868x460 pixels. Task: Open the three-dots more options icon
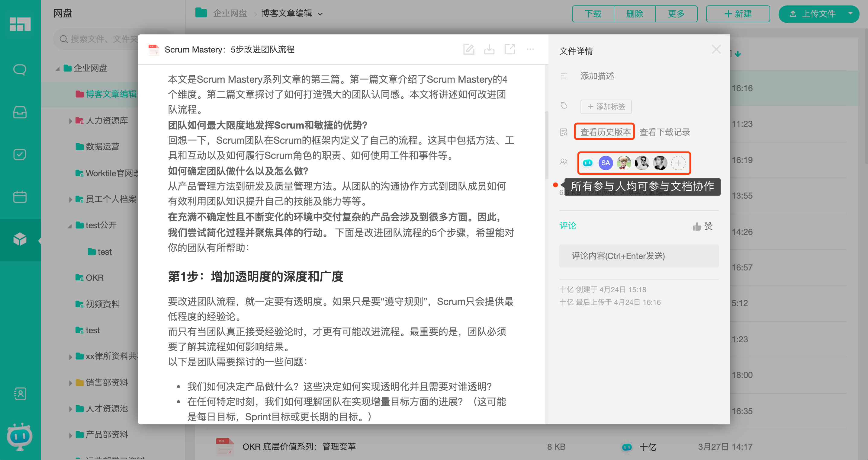coord(530,50)
